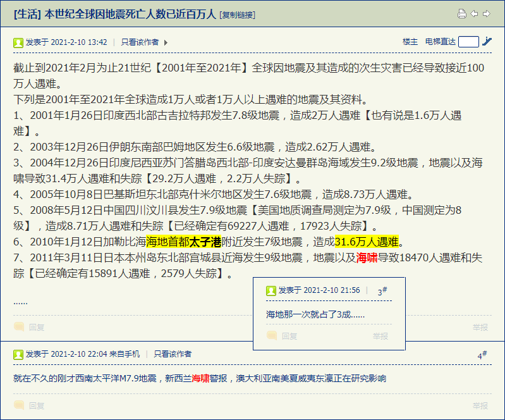Image resolution: width=505 pixels, height=420 pixels.
Task: Click the red 海啸 keyword in item 7
Action: pos(367,257)
